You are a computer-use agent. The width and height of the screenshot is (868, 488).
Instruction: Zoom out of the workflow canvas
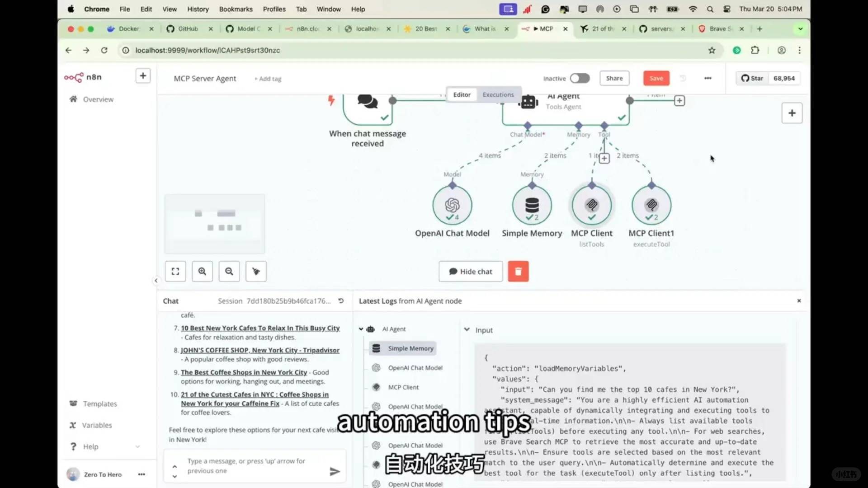[229, 271]
